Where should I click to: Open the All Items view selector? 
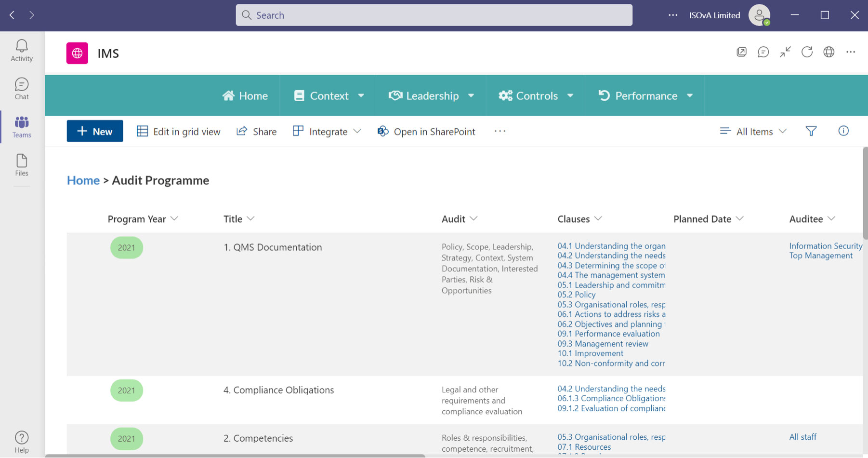click(x=753, y=131)
